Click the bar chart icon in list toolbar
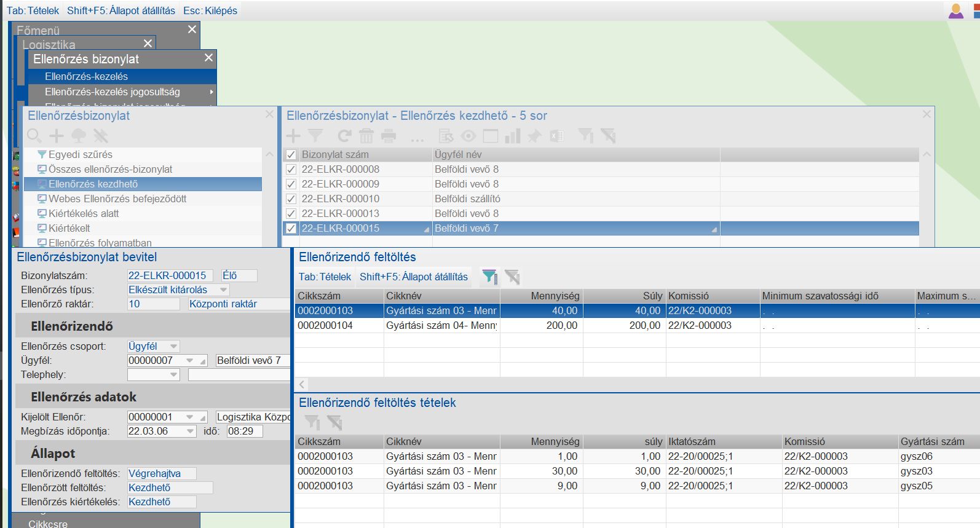The image size is (980, 528). [x=512, y=136]
